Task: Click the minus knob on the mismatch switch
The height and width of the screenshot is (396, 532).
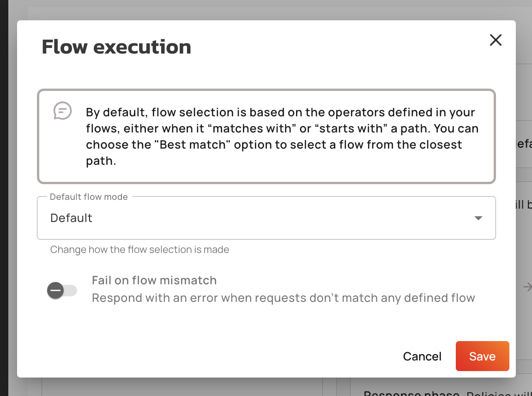Action: [x=55, y=290]
